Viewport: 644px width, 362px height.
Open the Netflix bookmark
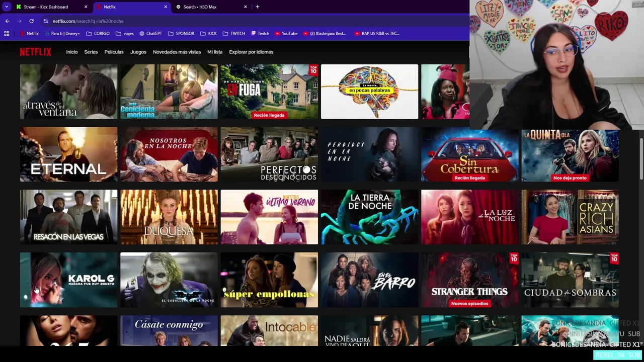(x=29, y=34)
